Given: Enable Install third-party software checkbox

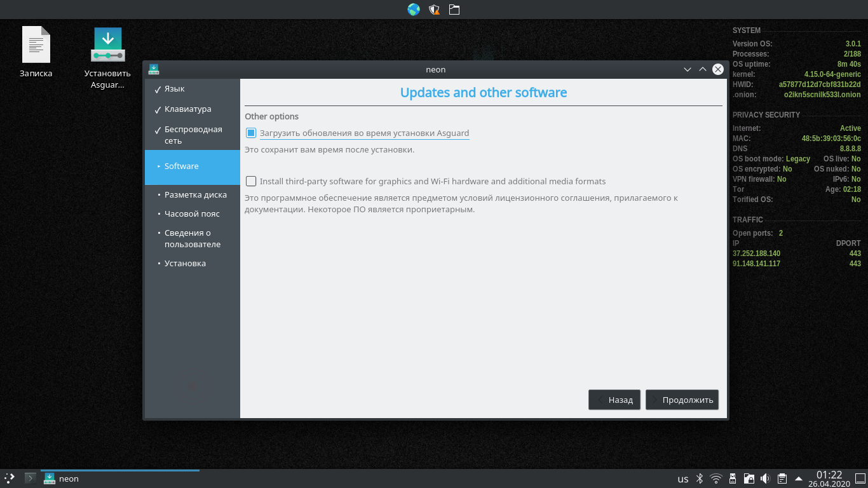Looking at the screenshot, I should pyautogui.click(x=251, y=181).
